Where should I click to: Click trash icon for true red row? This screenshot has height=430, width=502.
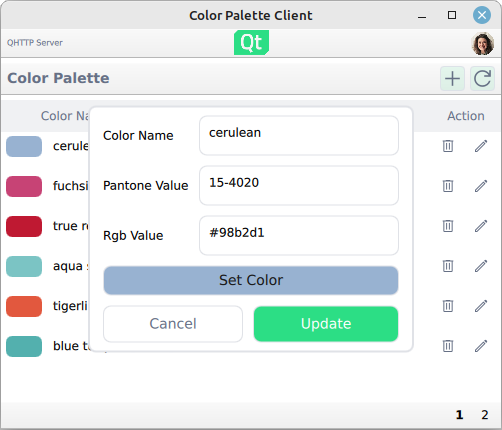coord(448,226)
